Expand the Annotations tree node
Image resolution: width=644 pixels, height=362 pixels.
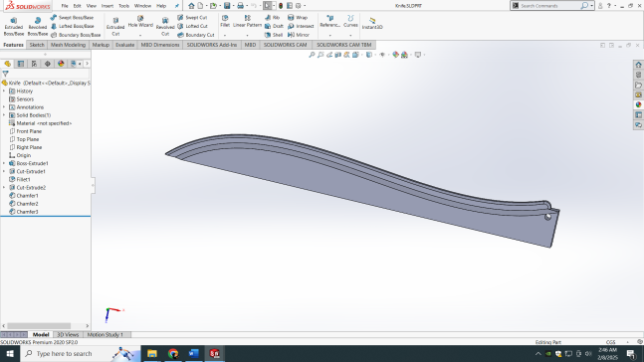pos(4,107)
